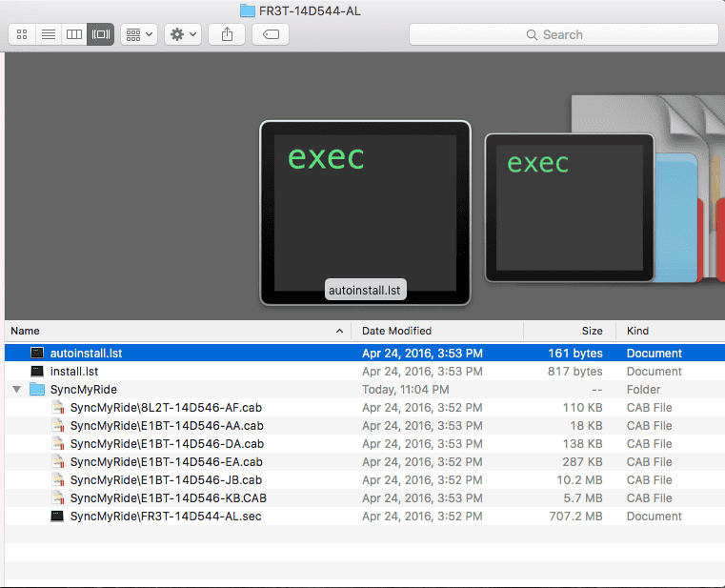Click the E1BT-14D546-KB.CAB file icon
This screenshot has height=588, width=725.
(x=58, y=497)
